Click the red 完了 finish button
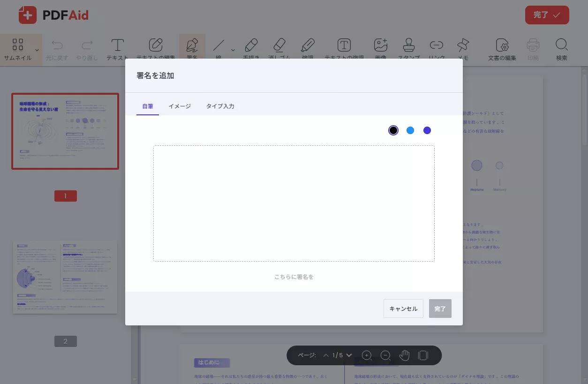Viewport: 588px width, 384px height. [x=547, y=15]
